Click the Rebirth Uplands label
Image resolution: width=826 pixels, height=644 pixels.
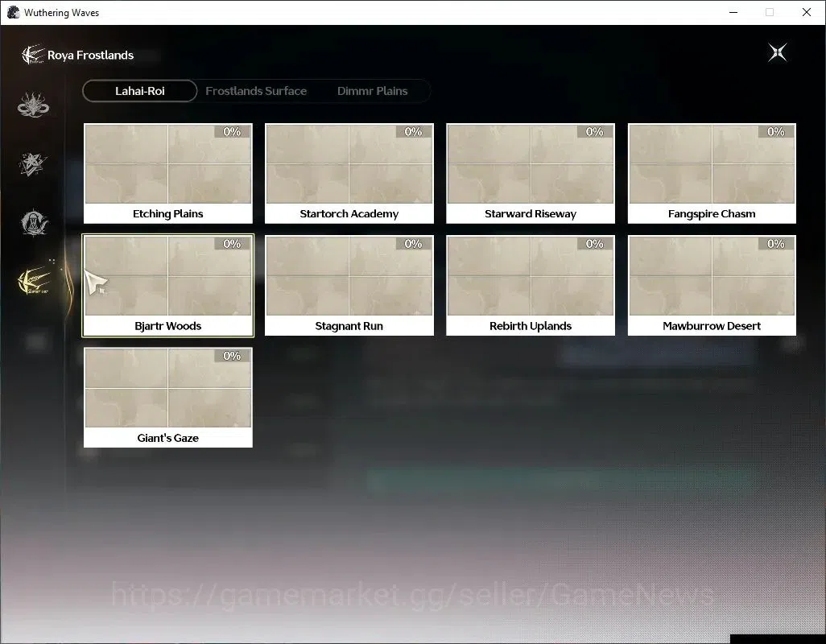tap(531, 326)
